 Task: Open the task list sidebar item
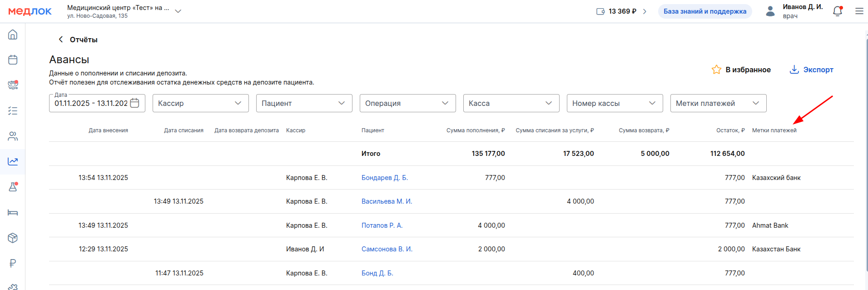click(13, 111)
